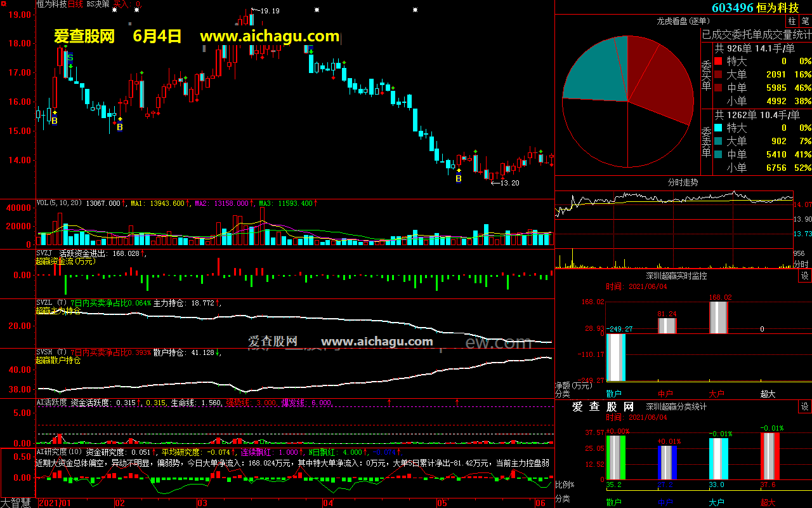Click the SVZL (7) indicator name
Image resolution: width=812 pixels, height=508 pixels.
pos(51,303)
